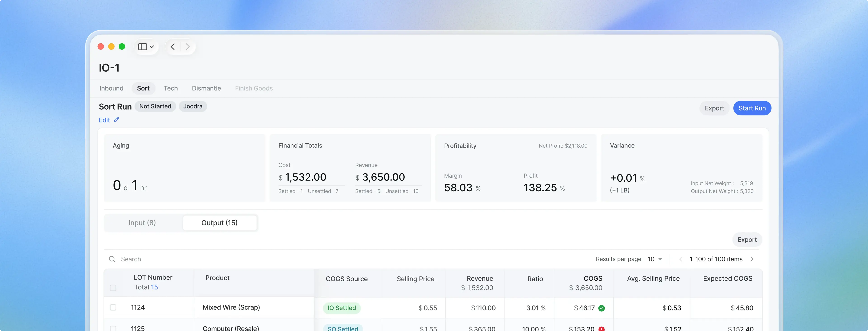Click the Net Profit: $2,118.00 label

[x=563, y=146]
